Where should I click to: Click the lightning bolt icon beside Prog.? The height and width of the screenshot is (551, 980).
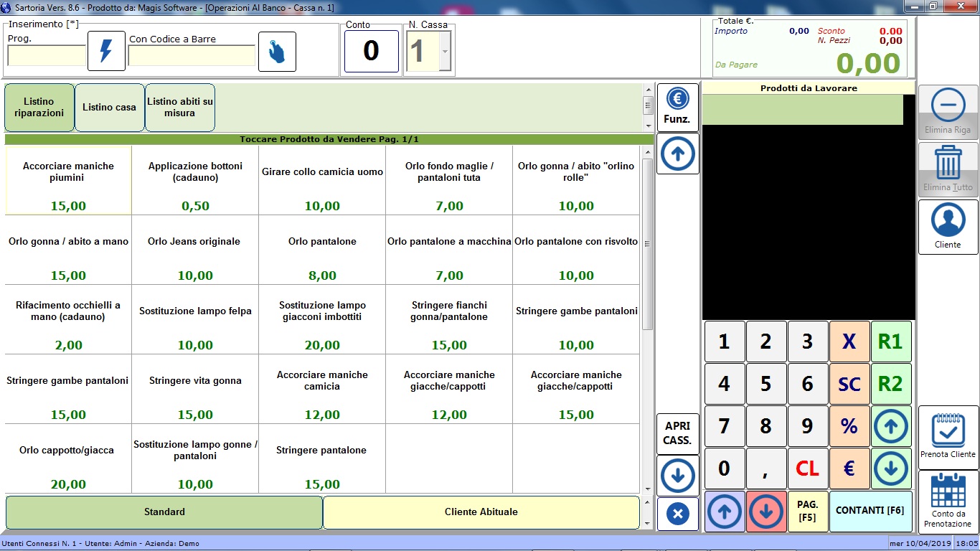tap(106, 51)
